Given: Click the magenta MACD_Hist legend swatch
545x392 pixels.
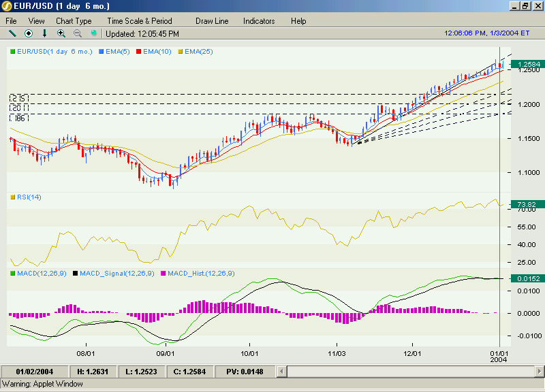Looking at the screenshot, I should 163,274.
